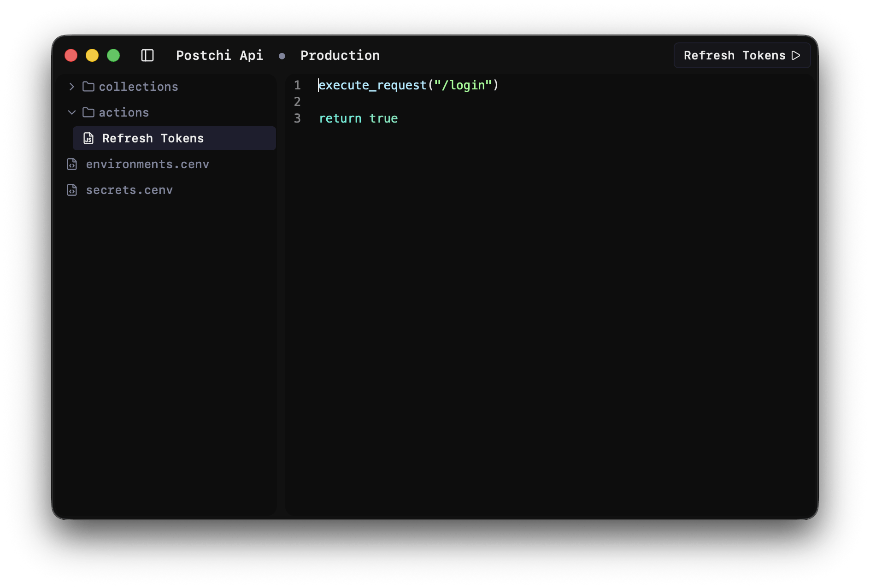Click the 'return true' line in editor
This screenshot has width=870, height=588.
(x=358, y=118)
